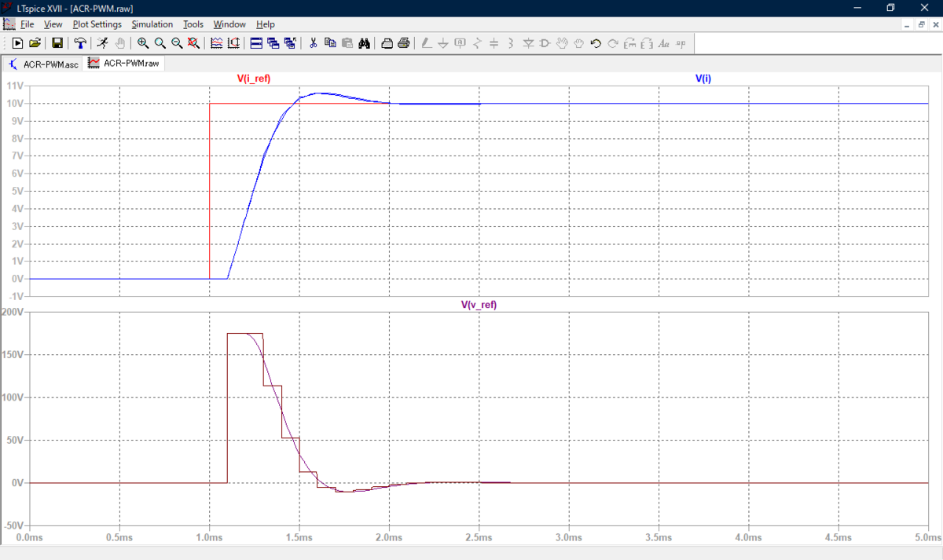Click the text Aa tool icon
Viewport: 943px width, 560px height.
pos(664,43)
